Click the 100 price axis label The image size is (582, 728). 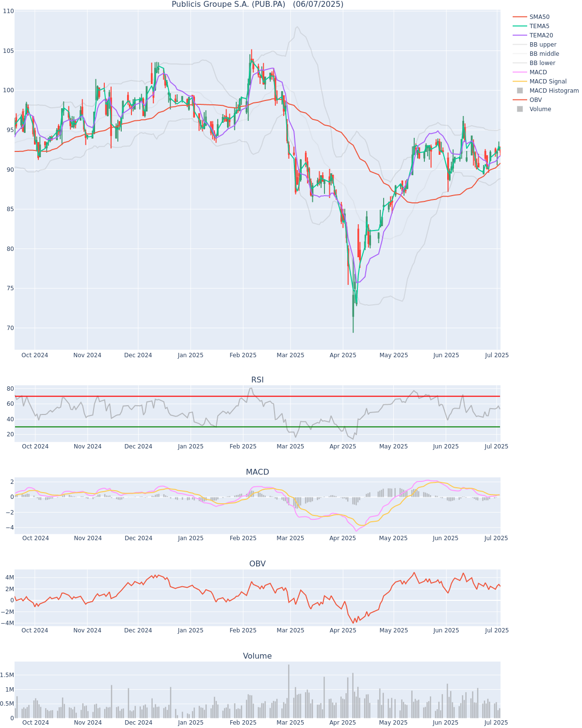[x=8, y=90]
